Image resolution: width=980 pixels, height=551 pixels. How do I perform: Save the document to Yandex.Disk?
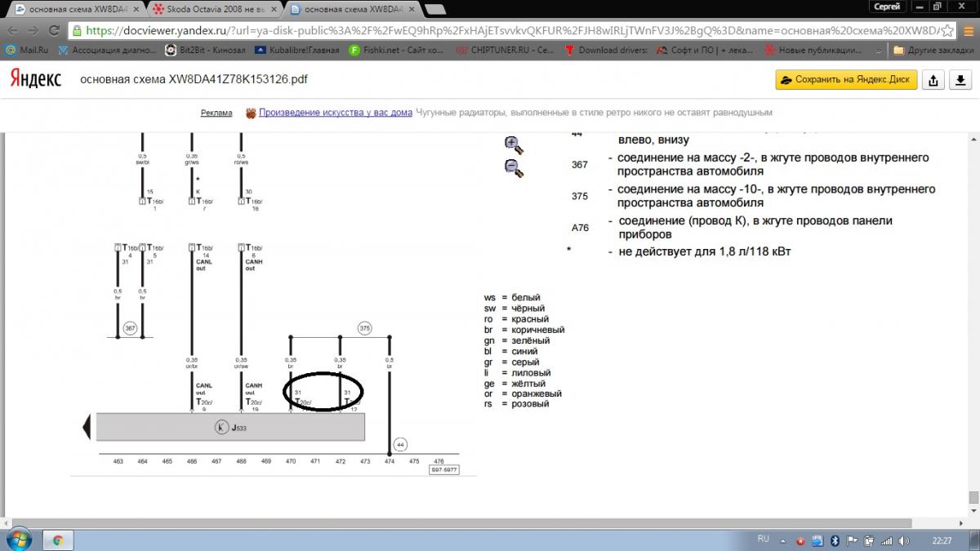[x=847, y=80]
